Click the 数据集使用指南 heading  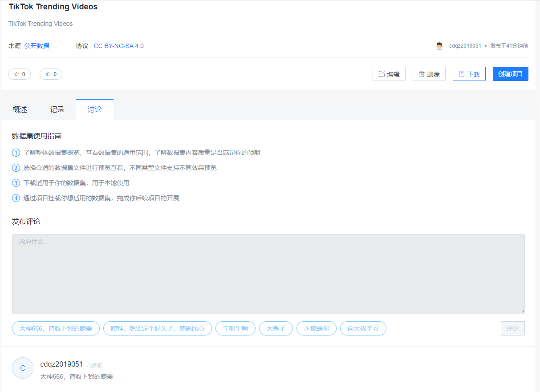pos(37,136)
